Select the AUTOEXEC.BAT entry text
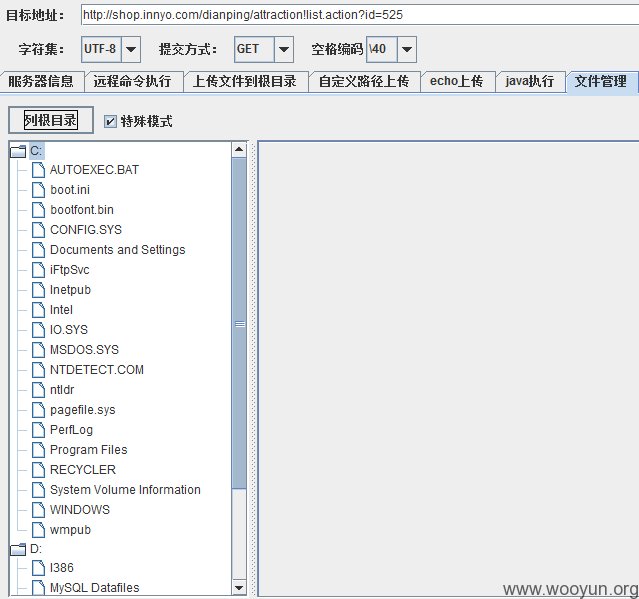 coord(94,170)
